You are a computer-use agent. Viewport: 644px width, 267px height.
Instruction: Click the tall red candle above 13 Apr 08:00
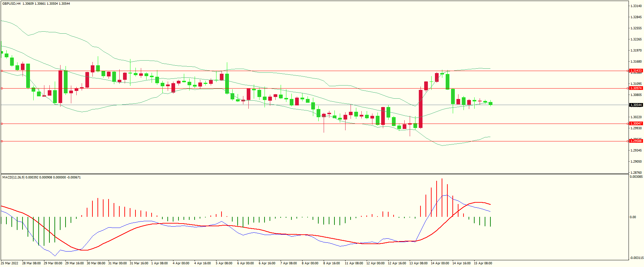(x=421, y=109)
